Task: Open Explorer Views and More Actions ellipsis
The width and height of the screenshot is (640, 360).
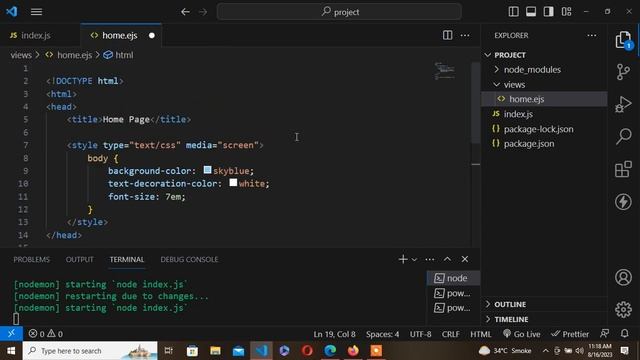Action: (x=592, y=36)
